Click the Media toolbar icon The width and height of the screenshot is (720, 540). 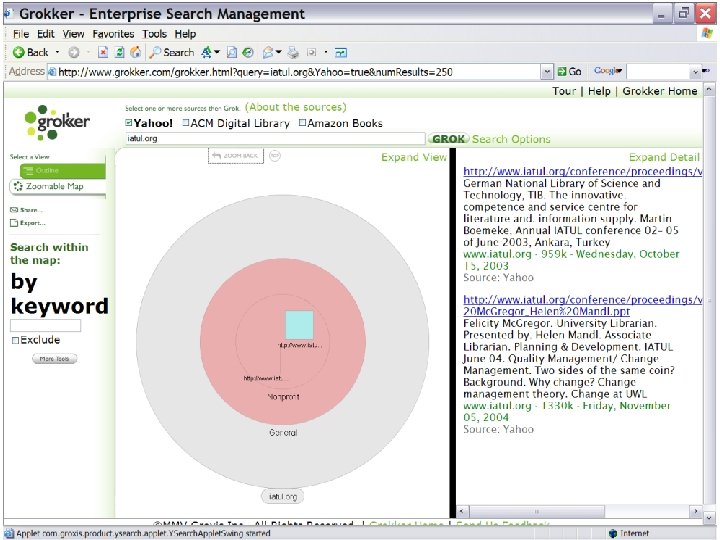point(232,53)
